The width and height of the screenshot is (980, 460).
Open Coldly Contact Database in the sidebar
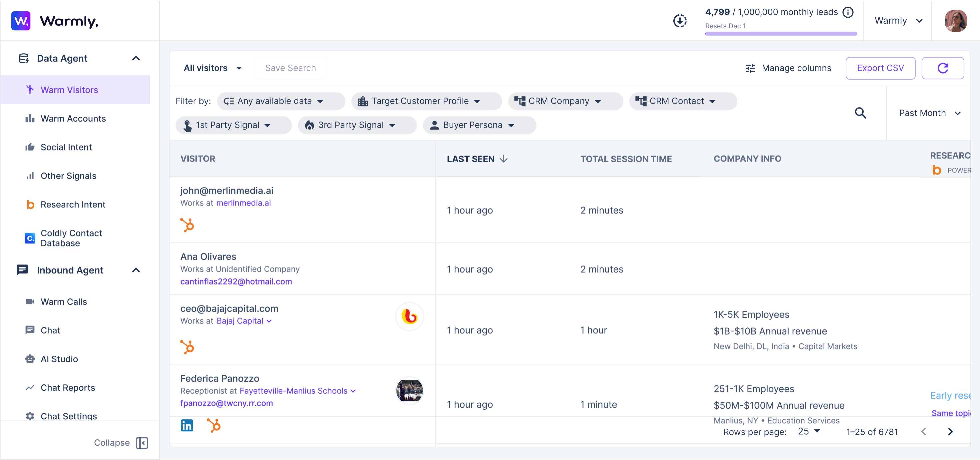coord(75,238)
